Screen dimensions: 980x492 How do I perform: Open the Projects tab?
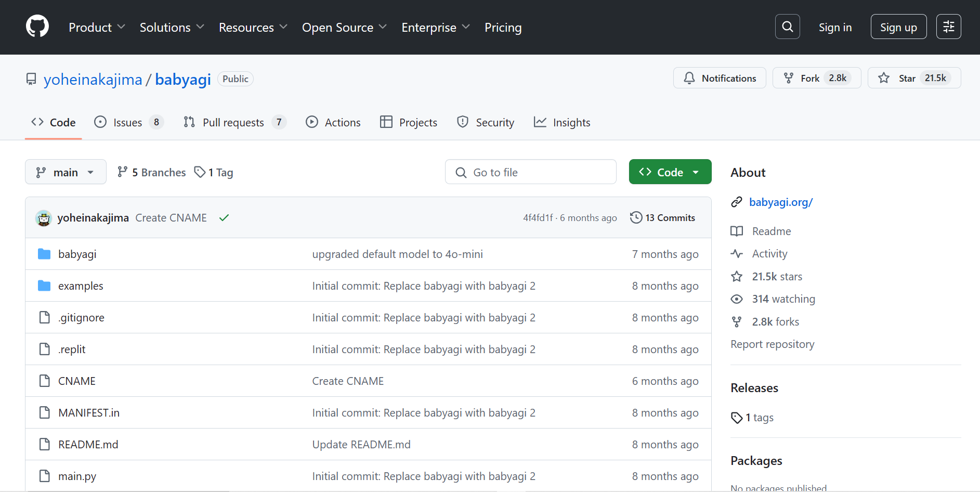409,122
